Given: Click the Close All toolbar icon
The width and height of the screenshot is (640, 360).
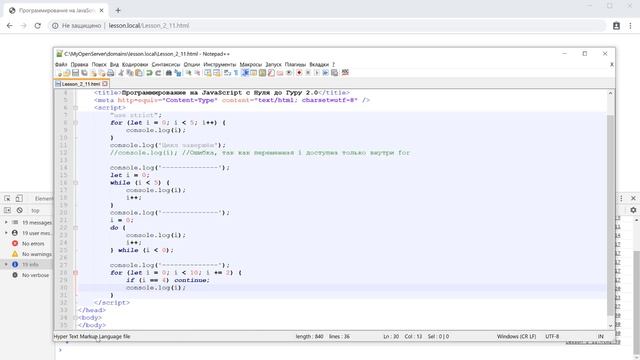Looking at the screenshot, I should pos(102,73).
